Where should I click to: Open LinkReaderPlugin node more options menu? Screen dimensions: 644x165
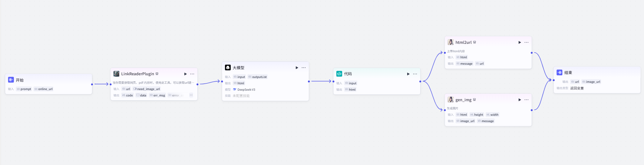click(x=192, y=74)
